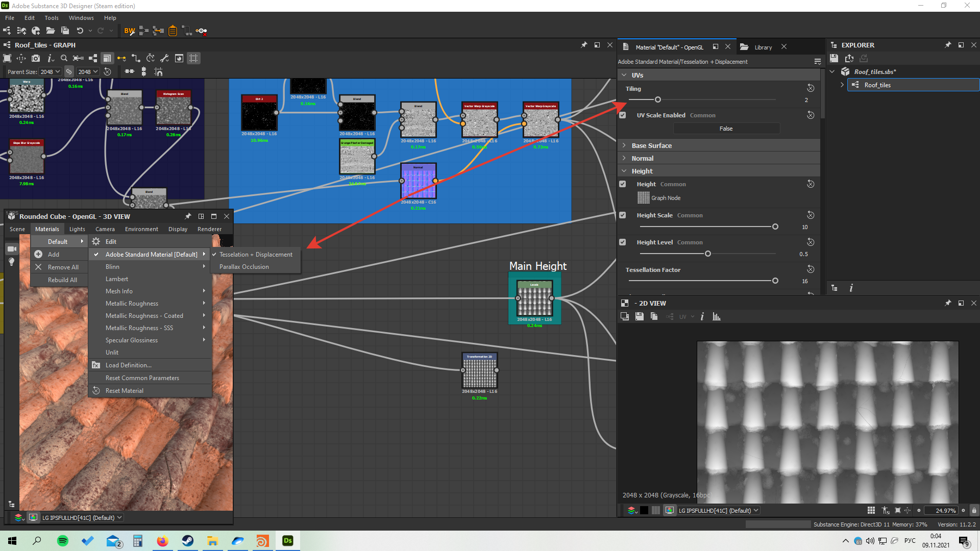Image resolution: width=980 pixels, height=551 pixels.
Task: Fit graph to view with frame icon
Action: [x=7, y=58]
